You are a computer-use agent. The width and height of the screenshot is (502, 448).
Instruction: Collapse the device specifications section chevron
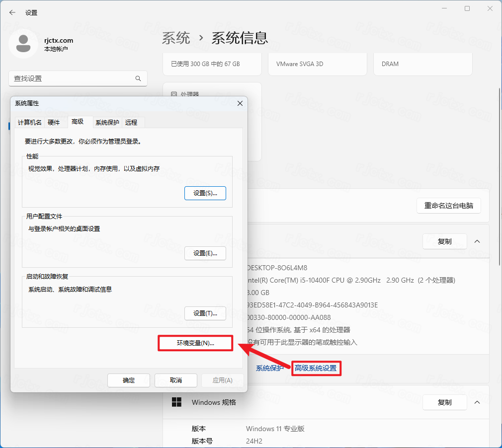[x=477, y=241]
